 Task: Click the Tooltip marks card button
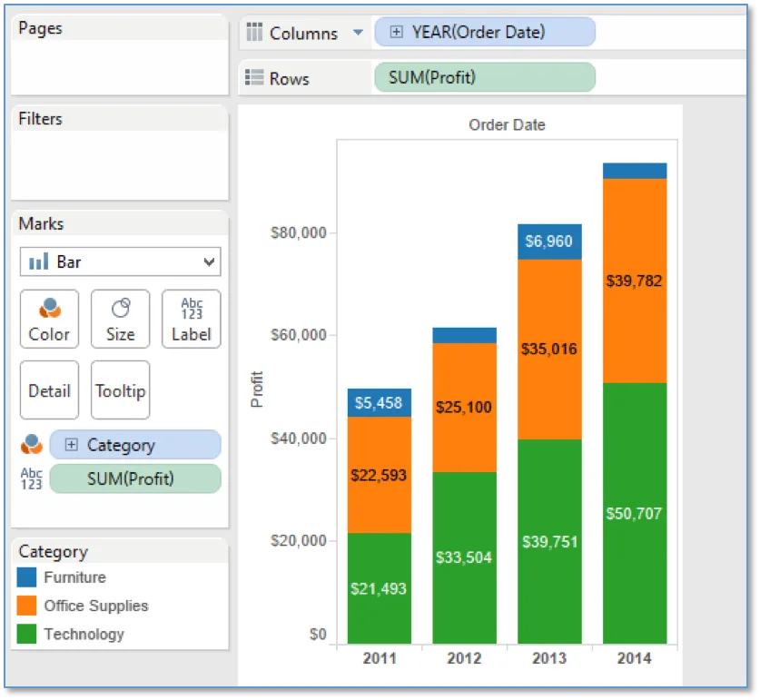coord(120,389)
